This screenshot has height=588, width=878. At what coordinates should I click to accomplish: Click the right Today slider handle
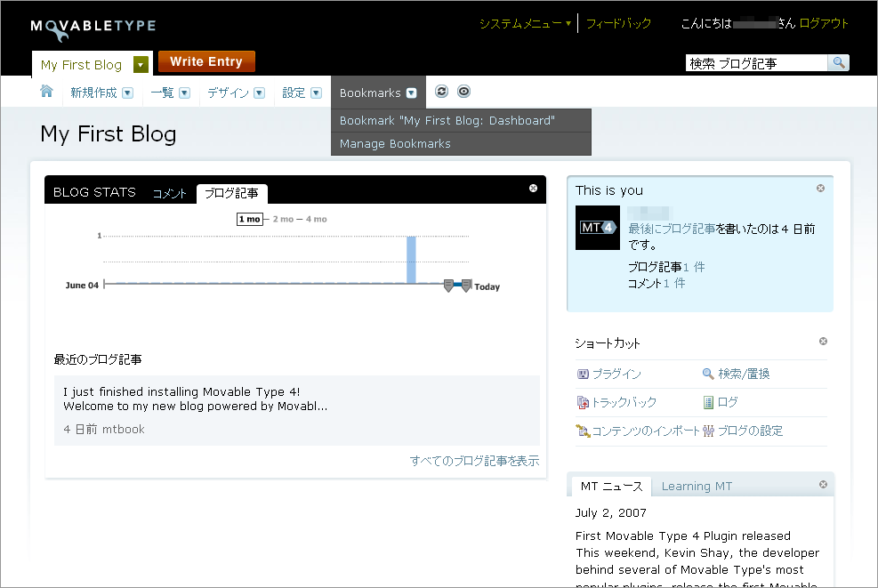pos(466,286)
